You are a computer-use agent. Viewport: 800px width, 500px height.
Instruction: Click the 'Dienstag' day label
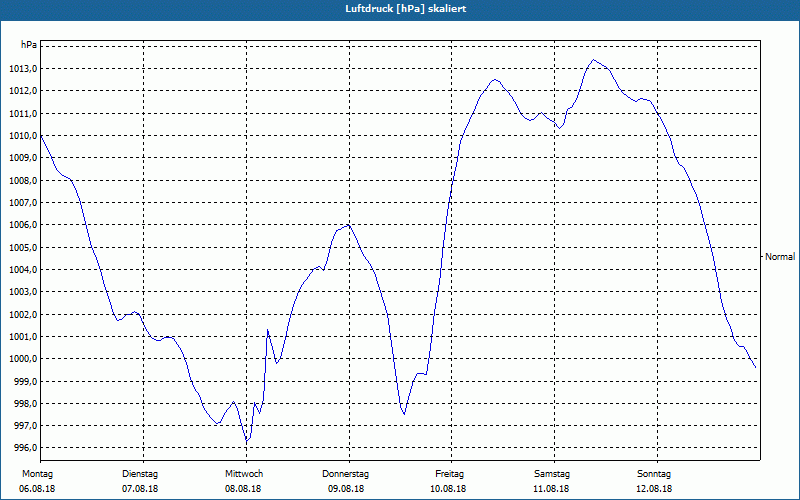pyautogui.click(x=140, y=474)
